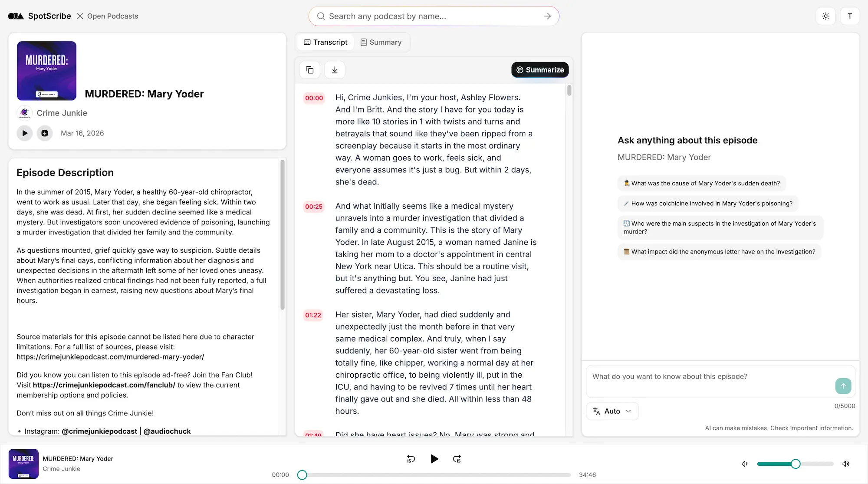Toggle light/dark theme with the sun icon
The image size is (868, 484).
(826, 16)
